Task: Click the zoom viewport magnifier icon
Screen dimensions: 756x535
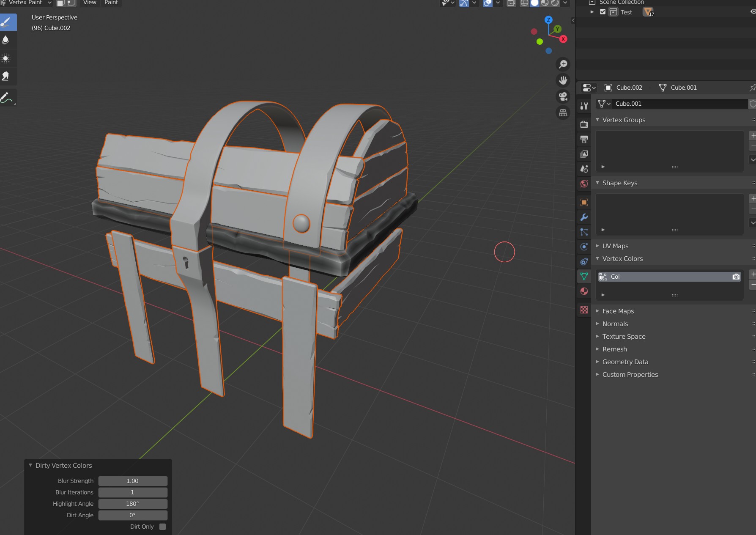Action: click(563, 64)
